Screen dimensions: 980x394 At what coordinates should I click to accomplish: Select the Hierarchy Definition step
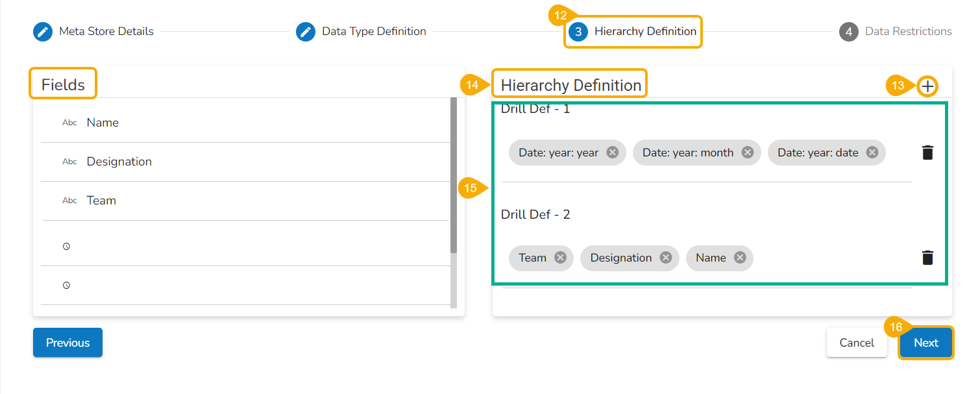point(633,31)
